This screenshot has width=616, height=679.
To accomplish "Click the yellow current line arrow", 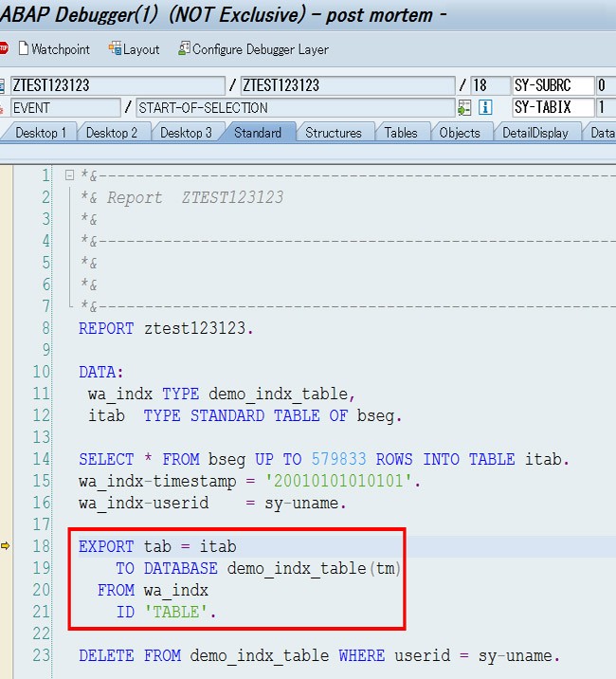I will tap(5, 545).
